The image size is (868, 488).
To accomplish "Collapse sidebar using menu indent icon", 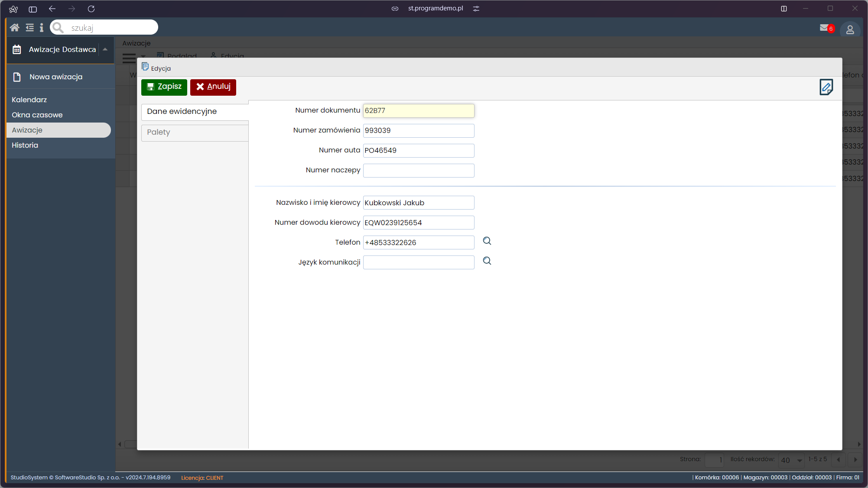I will (29, 28).
